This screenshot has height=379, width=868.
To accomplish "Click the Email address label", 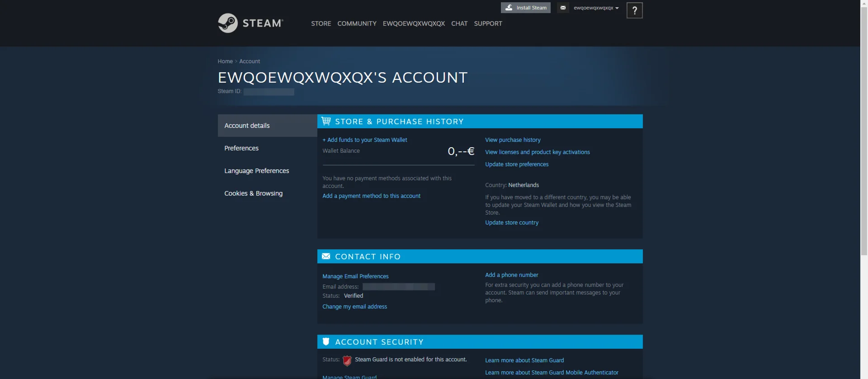I will point(340,287).
